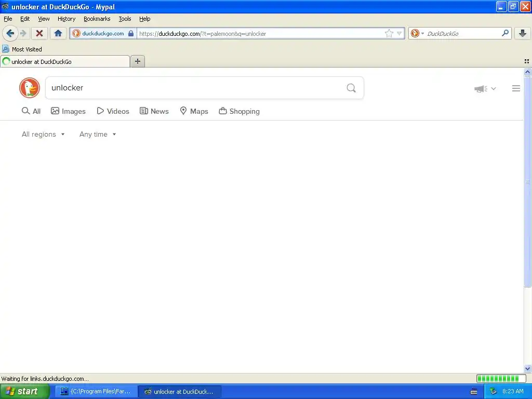
Task: Click 'Waiting for links.duckduckgo.com...' status text
Action: pyautogui.click(x=45, y=379)
